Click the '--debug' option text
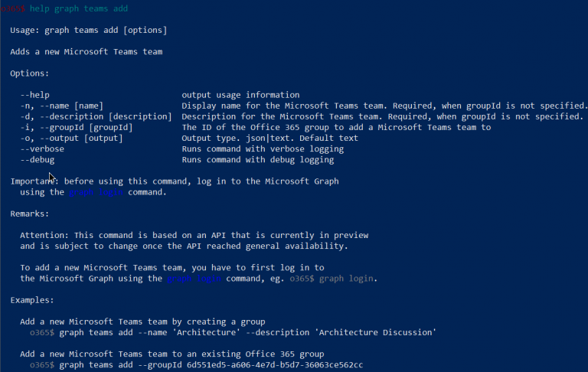 click(37, 160)
